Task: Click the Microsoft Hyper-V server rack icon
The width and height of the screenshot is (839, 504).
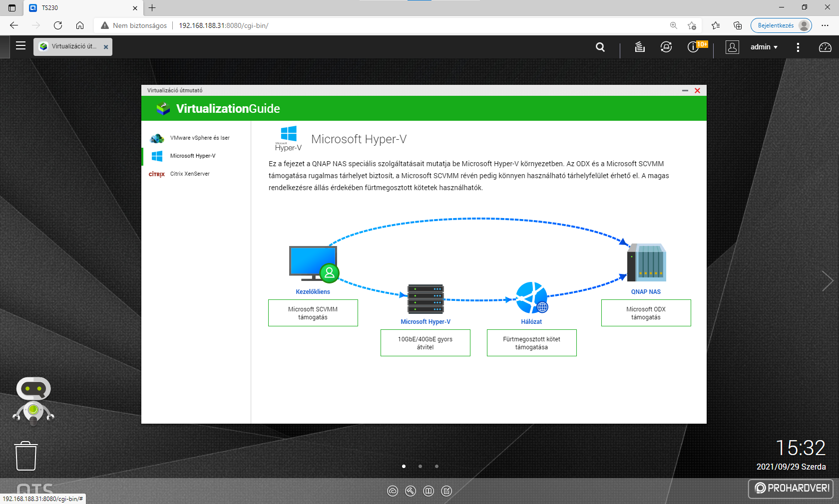Action: pos(425,298)
